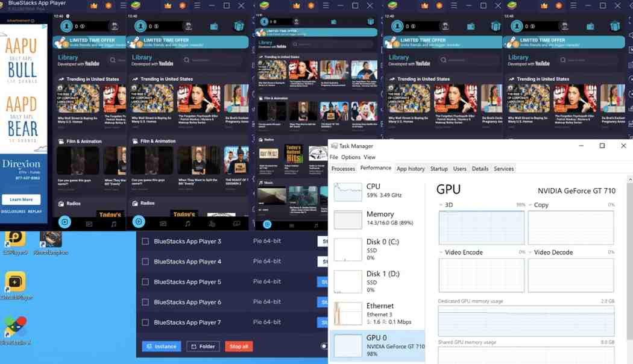Select Disk 0 (C:) in performance sidebar
Image resolution: width=633 pixels, height=364 pixels.
(377, 248)
